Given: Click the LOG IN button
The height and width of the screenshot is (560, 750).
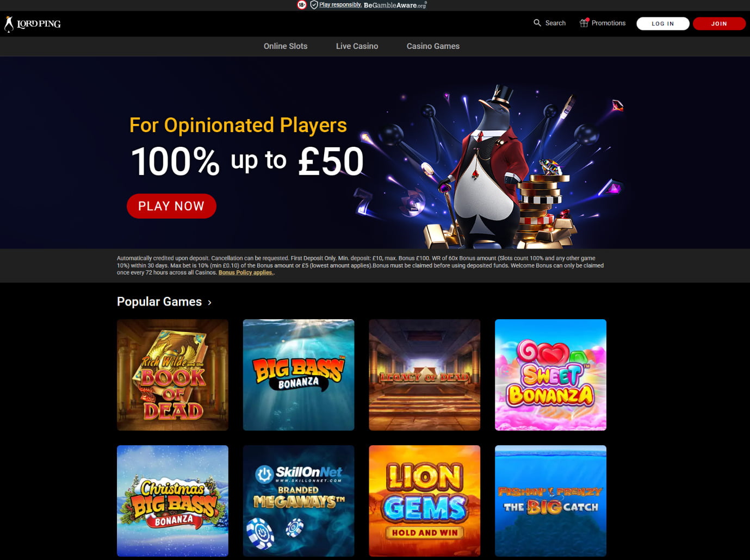Looking at the screenshot, I should [663, 23].
